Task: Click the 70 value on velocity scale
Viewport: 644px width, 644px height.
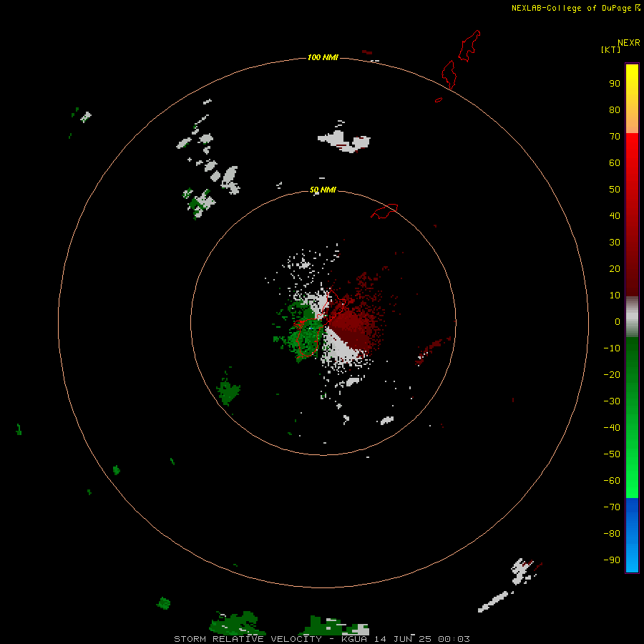Action: click(x=615, y=137)
